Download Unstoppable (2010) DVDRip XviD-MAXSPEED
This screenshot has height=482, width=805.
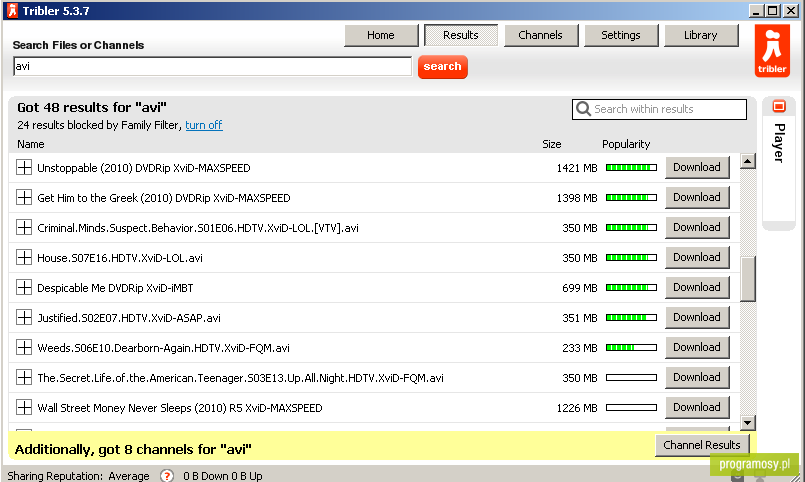click(x=697, y=167)
